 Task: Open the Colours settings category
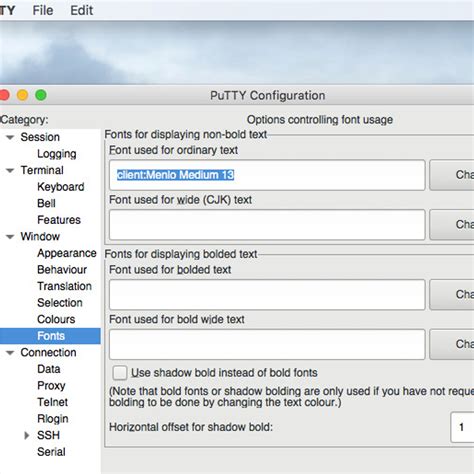pos(56,319)
